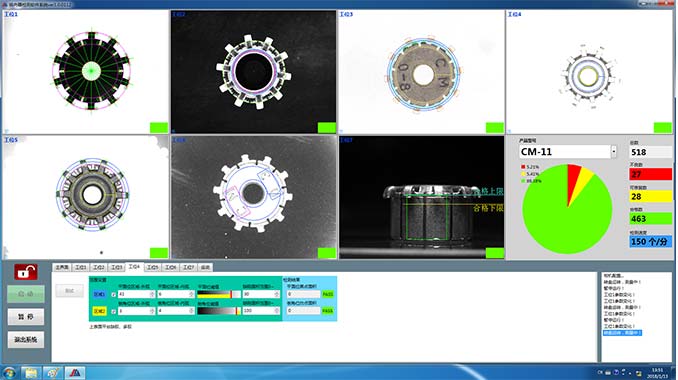Click the red unlock padlock icon
This screenshot has width=678, height=380.
coord(26,272)
